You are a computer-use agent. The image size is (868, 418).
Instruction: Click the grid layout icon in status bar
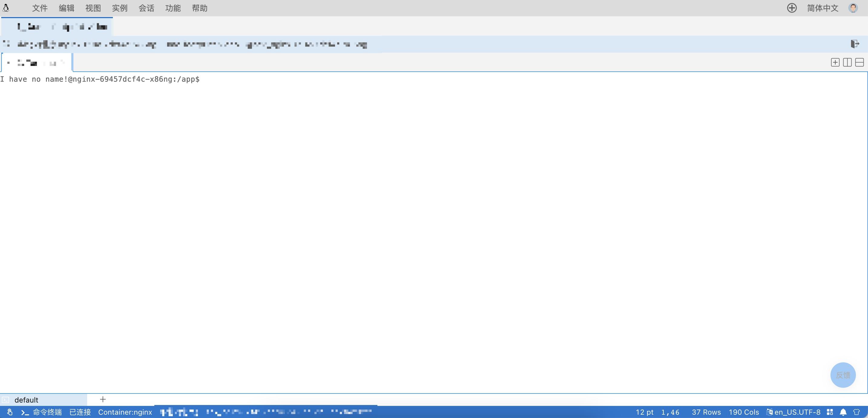(830, 412)
